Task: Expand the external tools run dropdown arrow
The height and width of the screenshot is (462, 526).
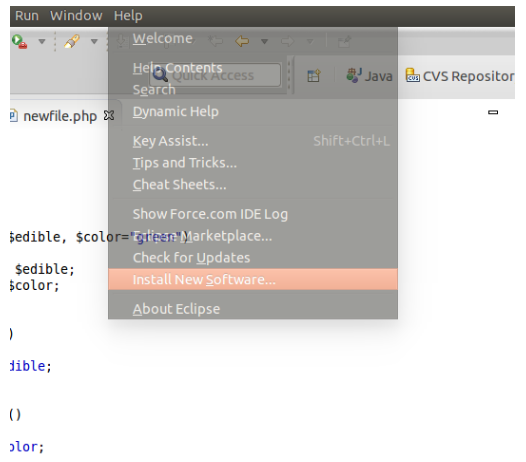Action: [x=42, y=42]
